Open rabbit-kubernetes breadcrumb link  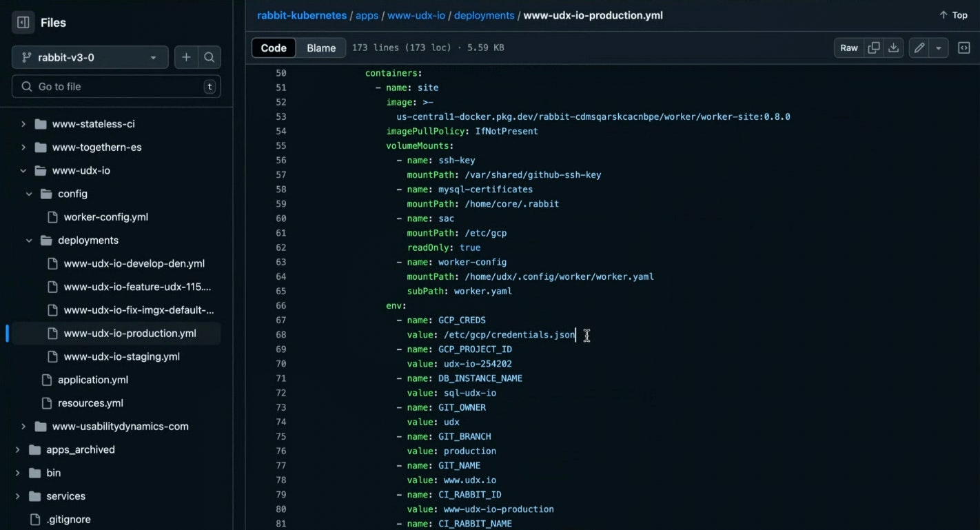pyautogui.click(x=302, y=15)
